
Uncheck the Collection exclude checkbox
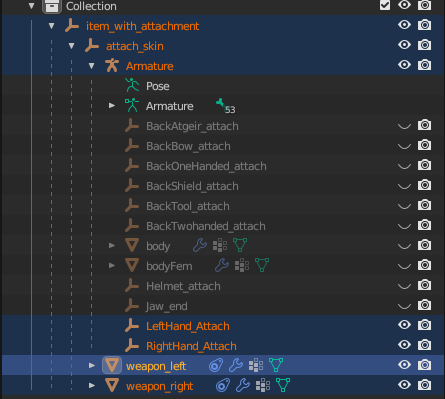(385, 5)
